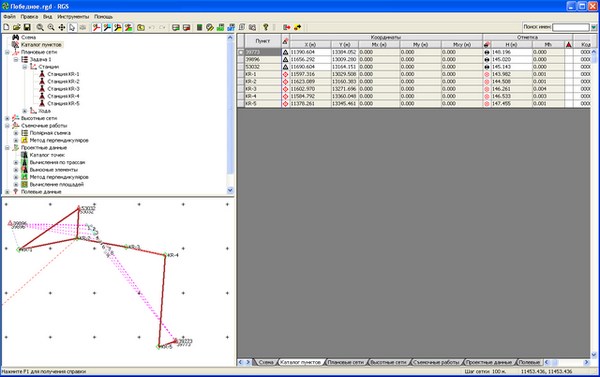Select the pan move arrows tool

tap(61, 27)
